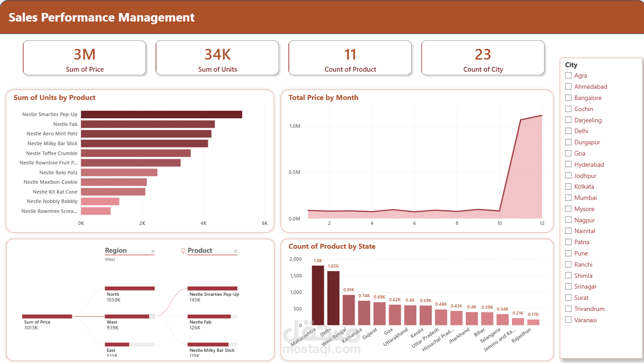Click the 23 Count of City card
Screen dimensions: 644x363
[x=483, y=58]
